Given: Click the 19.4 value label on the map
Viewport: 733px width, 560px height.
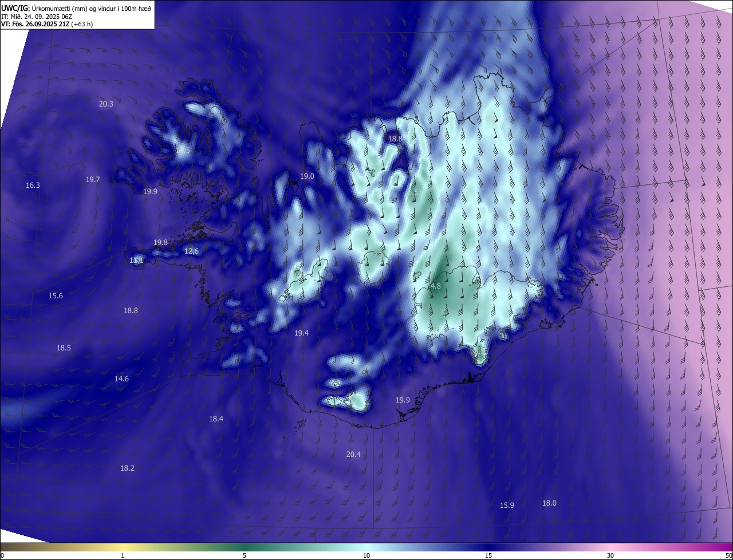Looking at the screenshot, I should click(302, 333).
